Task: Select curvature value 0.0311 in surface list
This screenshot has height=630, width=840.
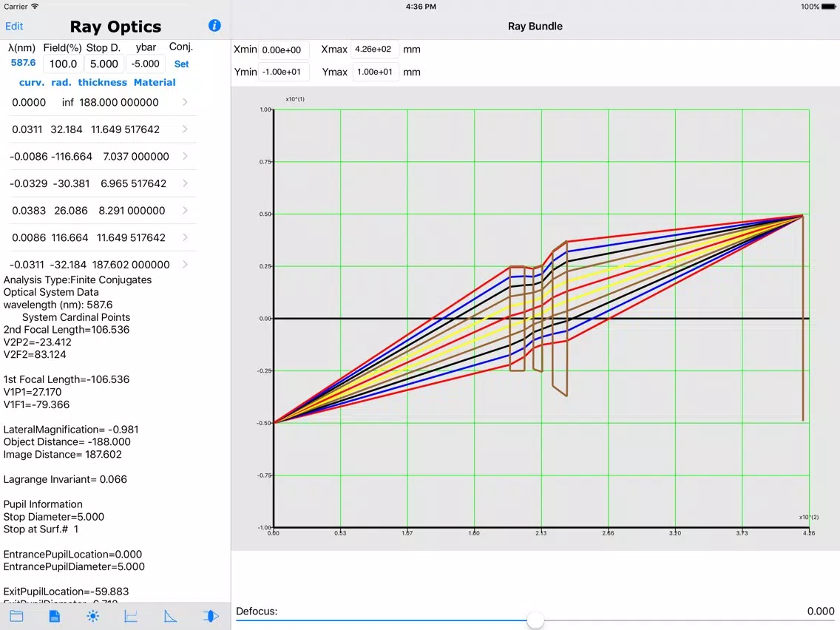Action: tap(27, 129)
